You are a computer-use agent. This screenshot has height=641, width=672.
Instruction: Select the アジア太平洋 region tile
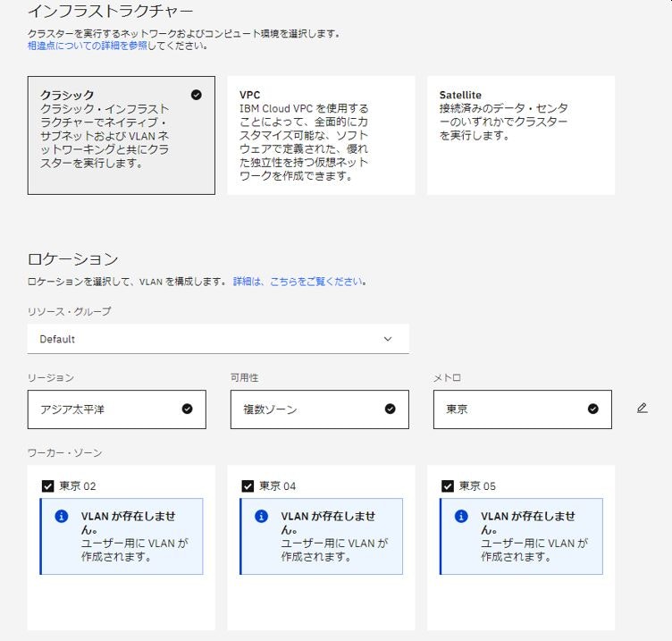[x=116, y=409]
